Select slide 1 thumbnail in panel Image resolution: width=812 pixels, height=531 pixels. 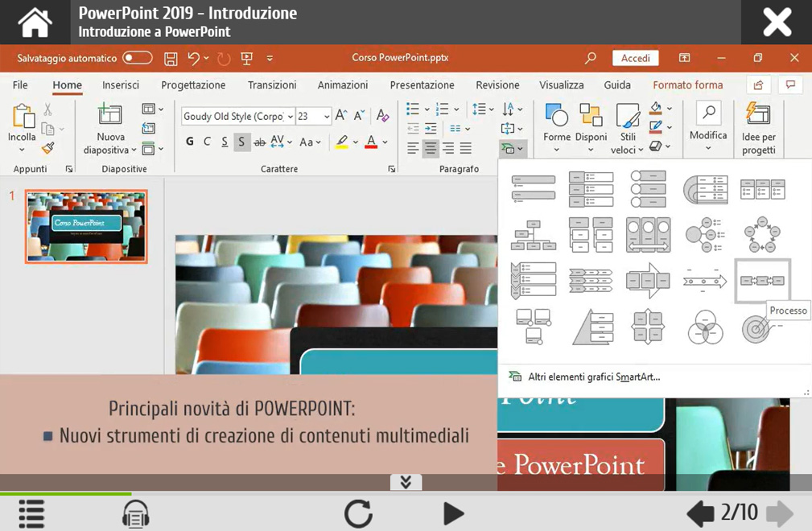click(x=86, y=226)
